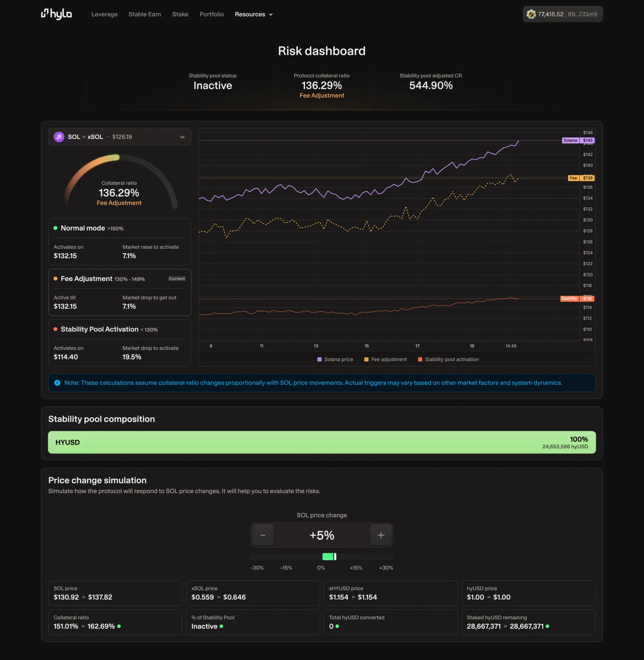
Task: Select the Stability Pool Activation card
Action: coord(120,343)
